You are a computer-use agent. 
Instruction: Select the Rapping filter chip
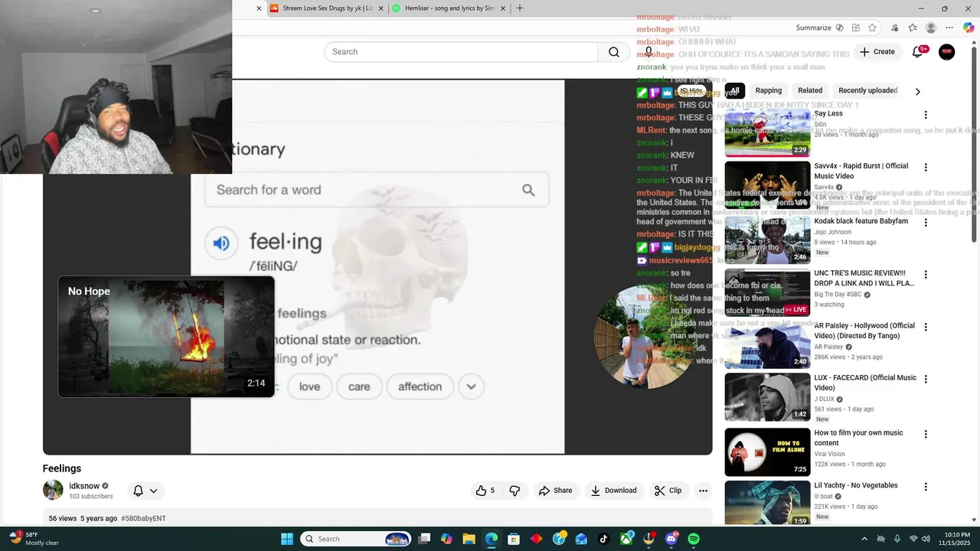point(769,90)
